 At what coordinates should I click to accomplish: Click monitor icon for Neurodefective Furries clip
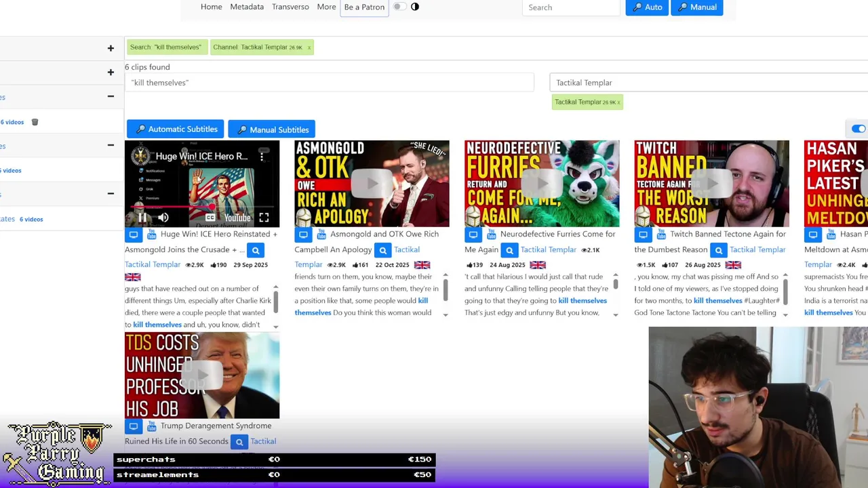click(x=473, y=235)
